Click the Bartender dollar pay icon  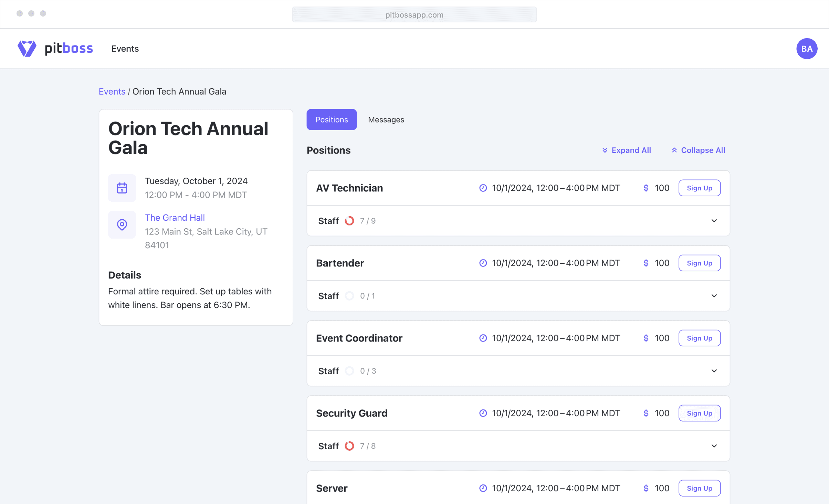pyautogui.click(x=646, y=263)
